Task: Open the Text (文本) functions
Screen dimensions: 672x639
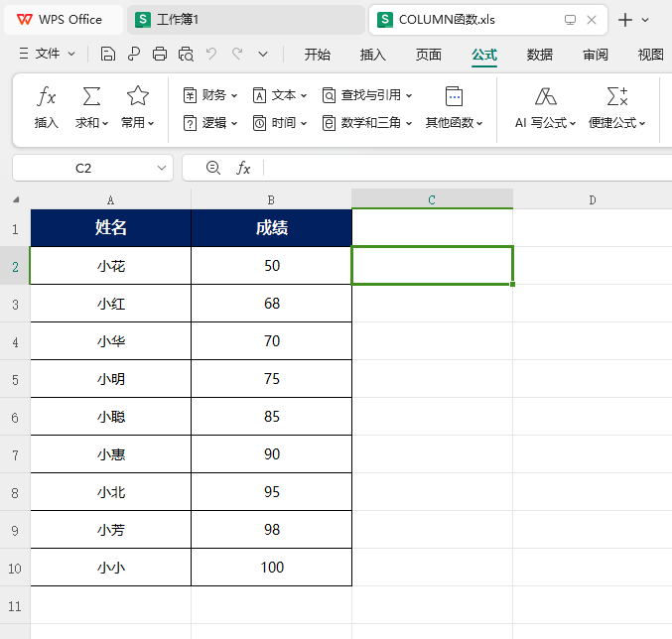Action: point(280,95)
